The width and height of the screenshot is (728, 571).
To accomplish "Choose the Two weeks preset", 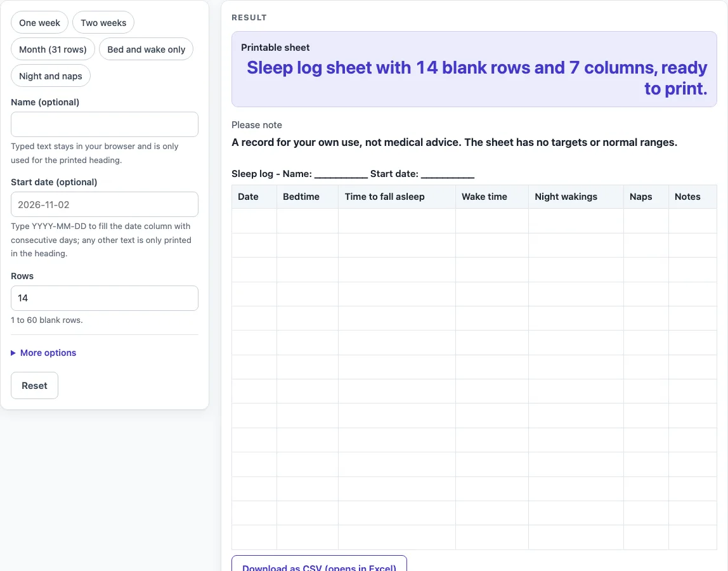I will [x=103, y=23].
